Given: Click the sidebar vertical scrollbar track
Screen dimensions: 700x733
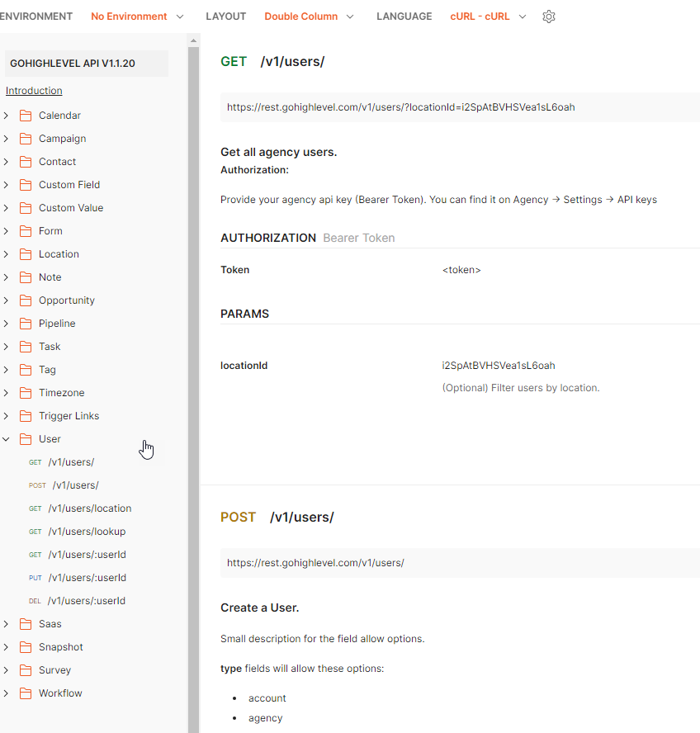Looking at the screenshot, I should pos(194,388).
